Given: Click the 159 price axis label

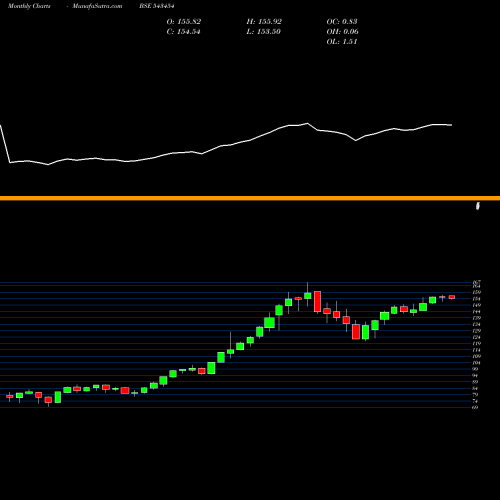Looking at the screenshot, I should [477, 292].
